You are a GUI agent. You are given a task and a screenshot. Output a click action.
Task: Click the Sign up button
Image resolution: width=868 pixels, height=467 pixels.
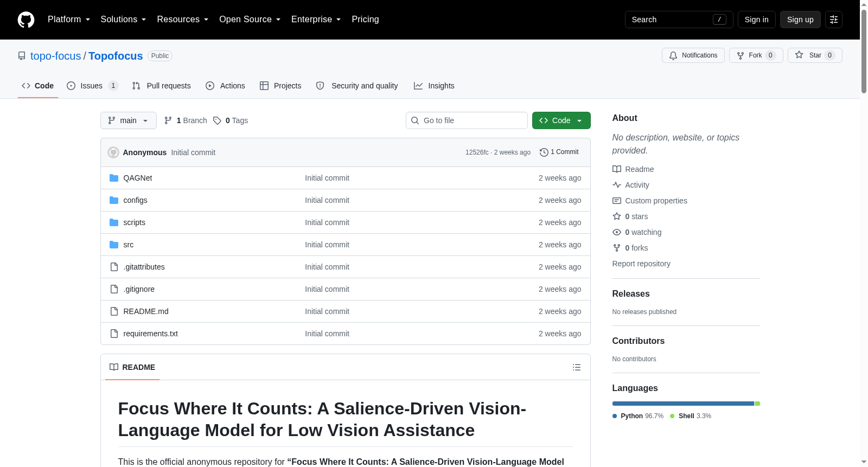[800, 20]
